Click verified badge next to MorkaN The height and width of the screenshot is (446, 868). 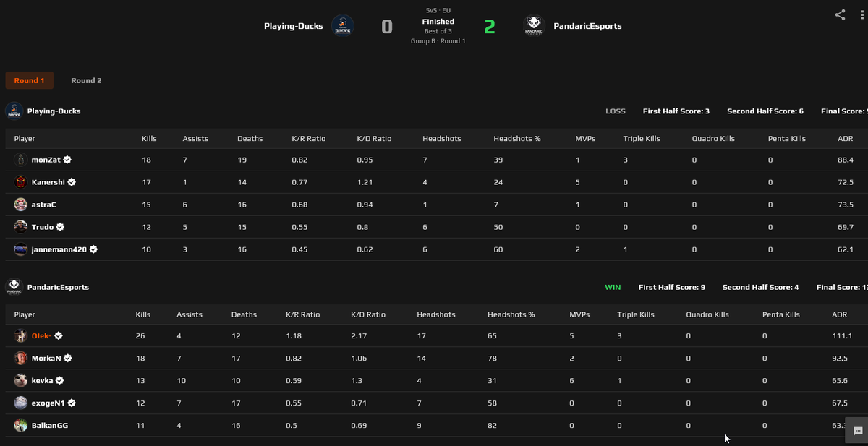coord(67,359)
